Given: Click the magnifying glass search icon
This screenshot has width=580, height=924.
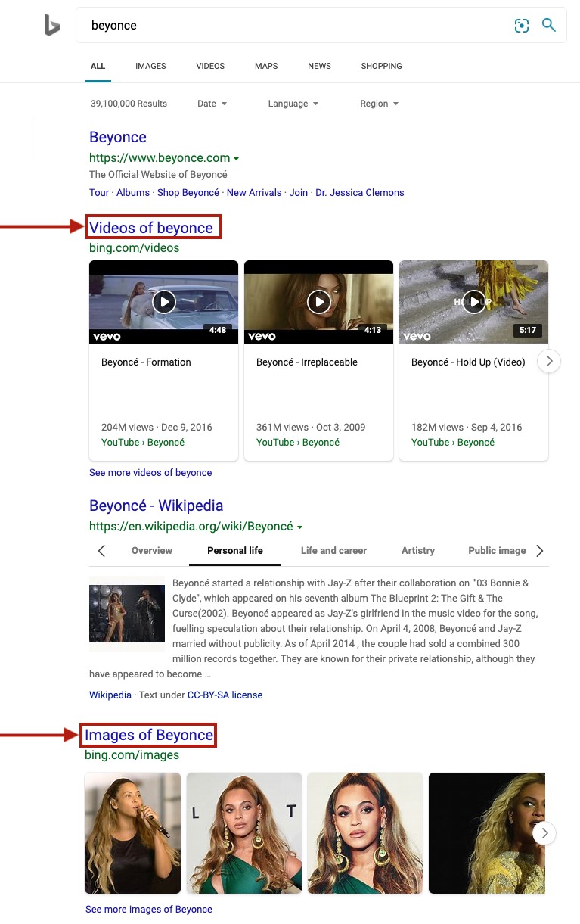Looking at the screenshot, I should tap(549, 26).
